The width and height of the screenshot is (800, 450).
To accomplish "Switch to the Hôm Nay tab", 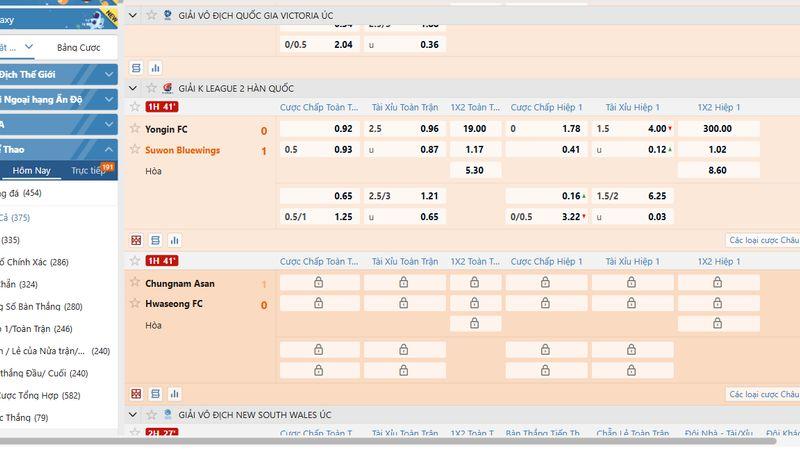I will pos(31,170).
